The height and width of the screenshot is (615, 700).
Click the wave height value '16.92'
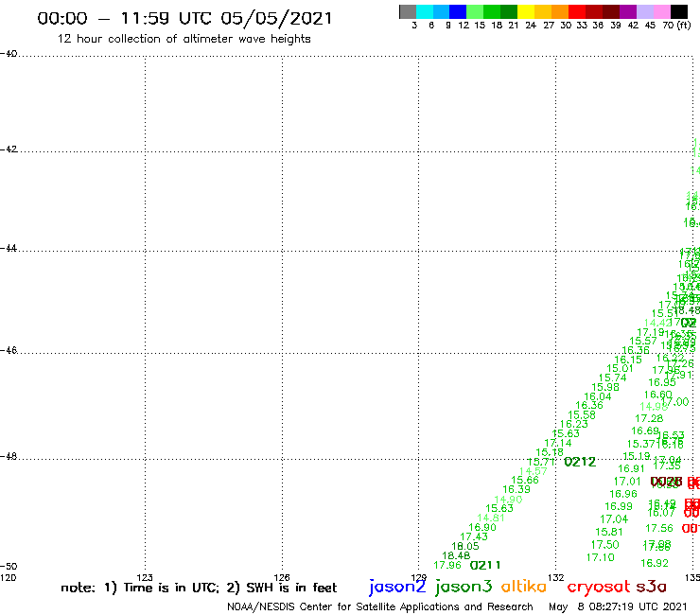[x=655, y=563]
